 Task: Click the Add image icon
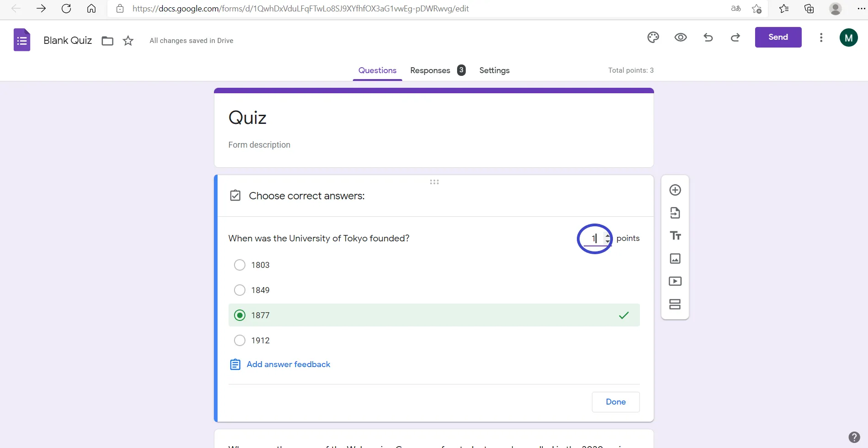(675, 259)
